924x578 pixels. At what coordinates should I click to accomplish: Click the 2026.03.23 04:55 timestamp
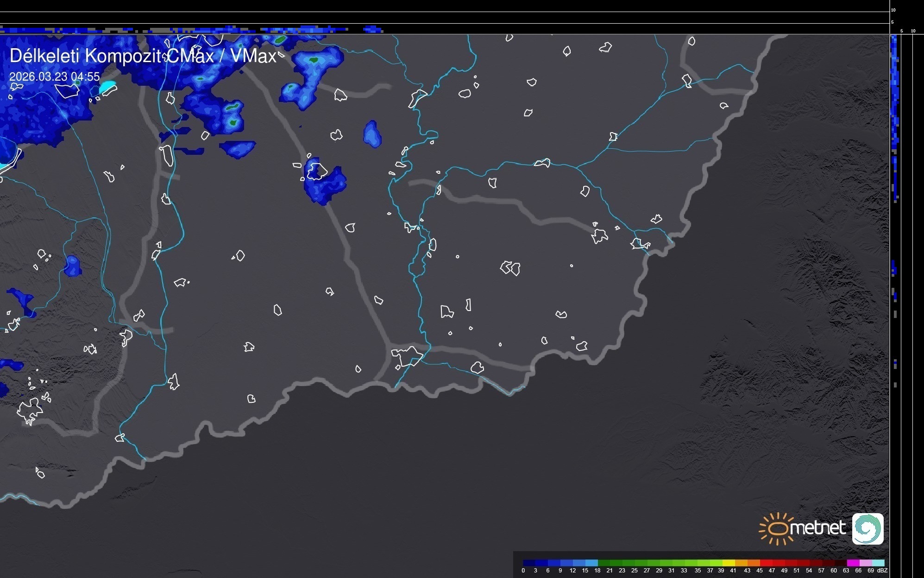point(54,76)
